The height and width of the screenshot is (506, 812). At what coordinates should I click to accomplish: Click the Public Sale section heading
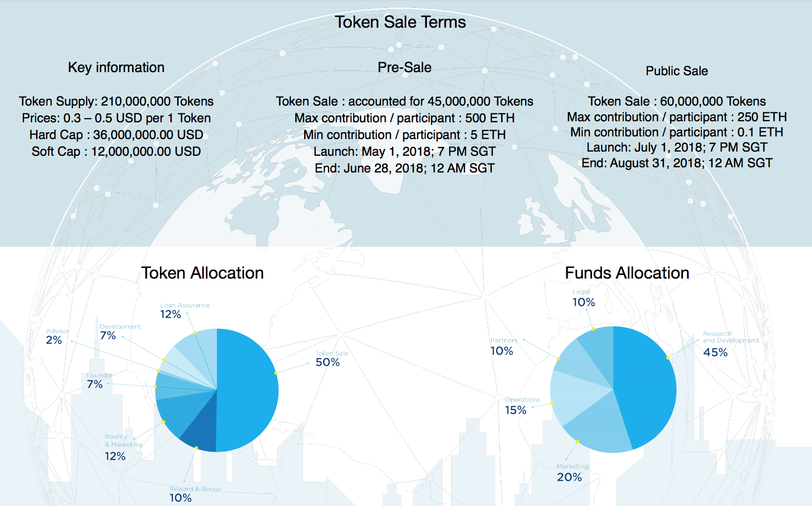(677, 71)
